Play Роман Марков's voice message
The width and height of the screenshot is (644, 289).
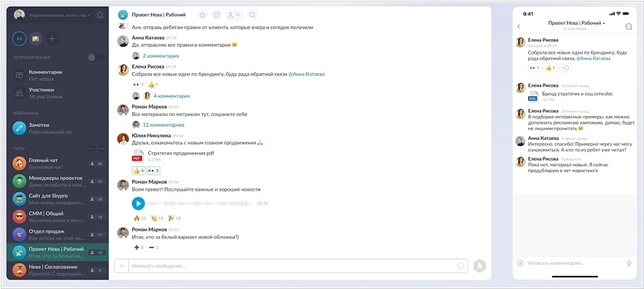point(138,203)
